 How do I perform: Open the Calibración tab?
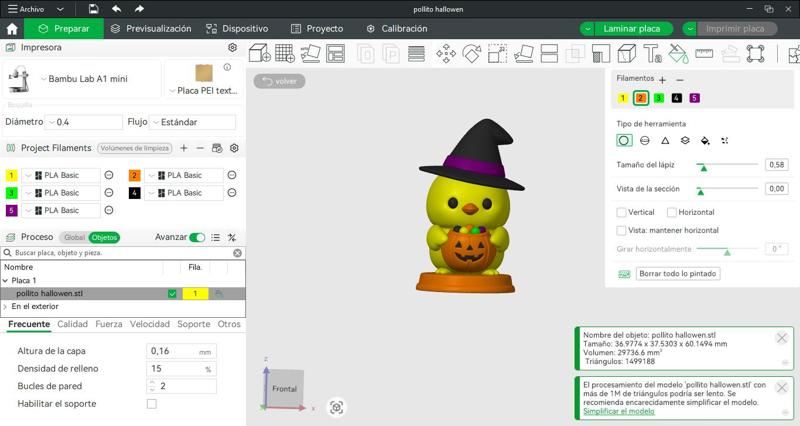pos(397,29)
